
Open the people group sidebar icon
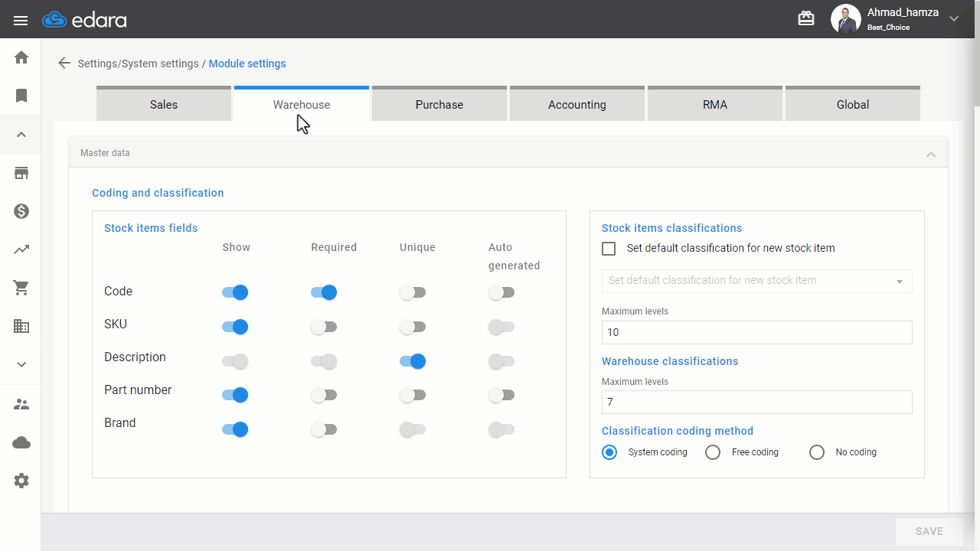(x=21, y=405)
